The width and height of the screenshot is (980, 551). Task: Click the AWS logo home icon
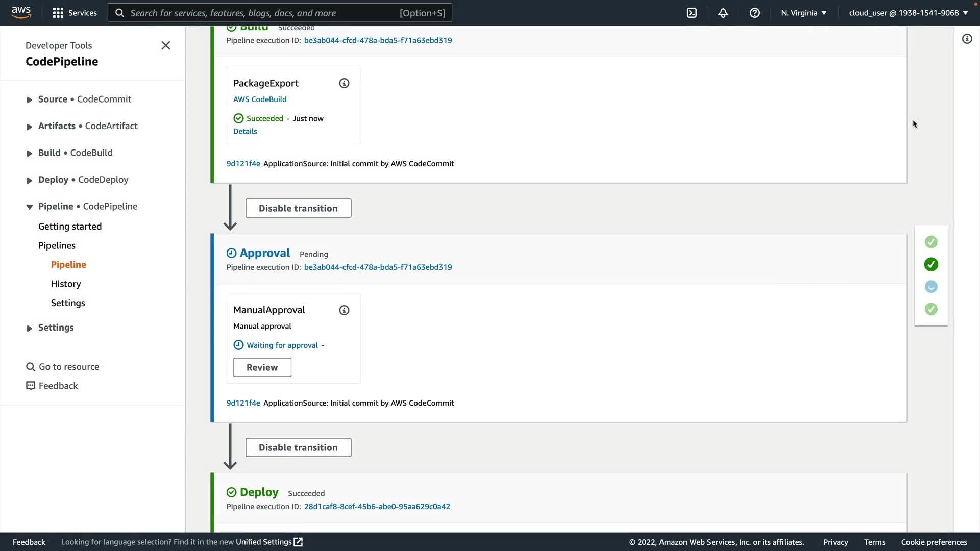(21, 12)
